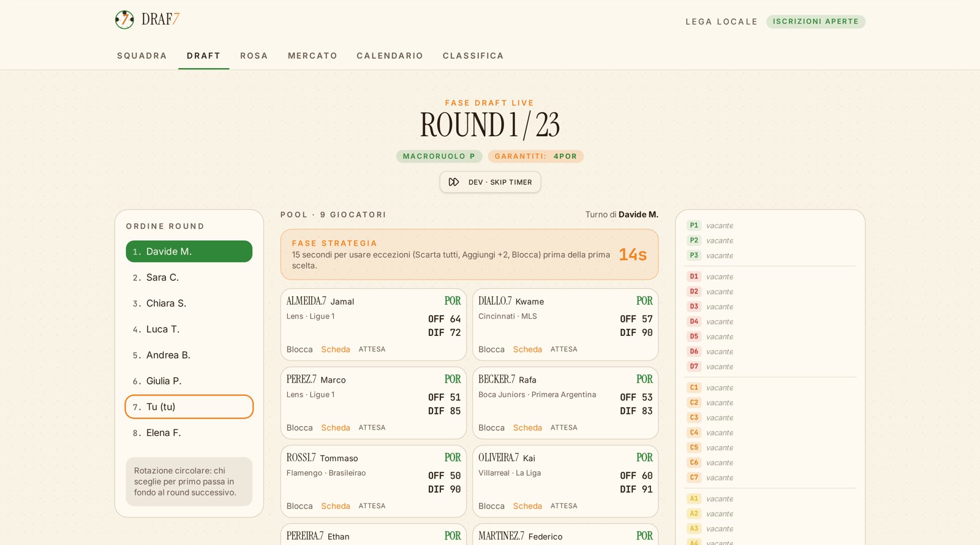Click the skip-forward icon in the DEV button

click(x=454, y=182)
